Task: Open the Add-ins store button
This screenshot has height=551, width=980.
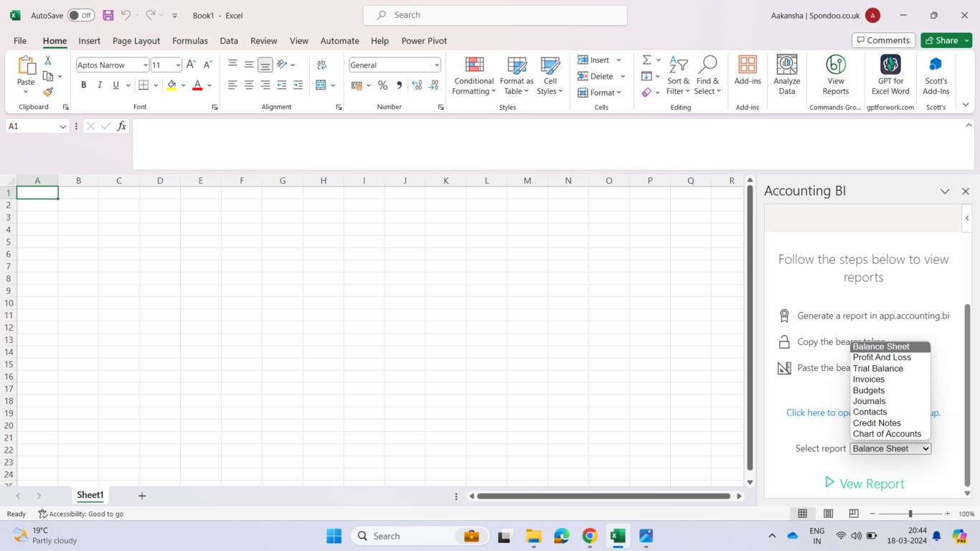Action: [748, 70]
